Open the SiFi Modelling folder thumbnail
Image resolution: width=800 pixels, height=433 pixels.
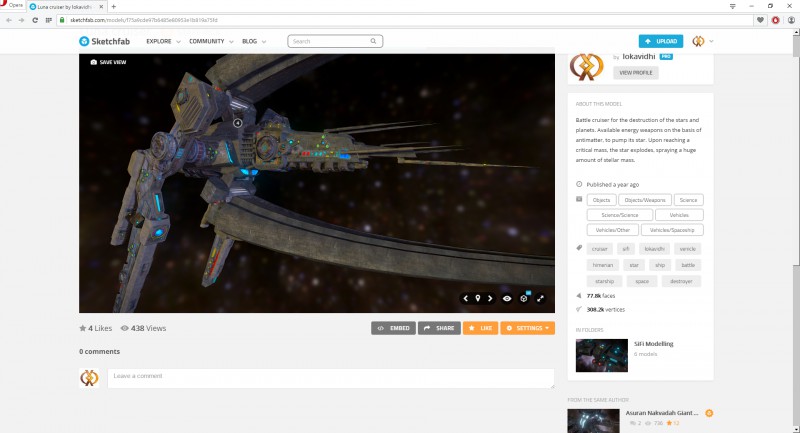click(x=602, y=355)
